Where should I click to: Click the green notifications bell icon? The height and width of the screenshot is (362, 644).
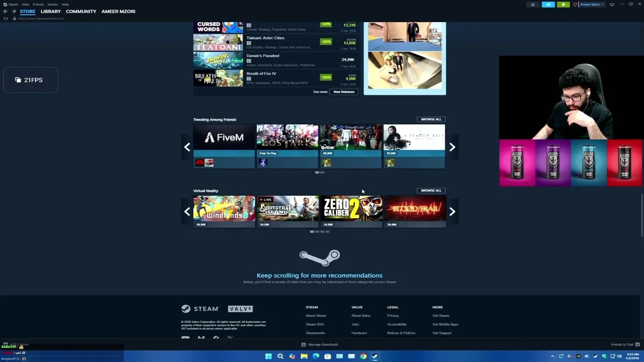563,5
